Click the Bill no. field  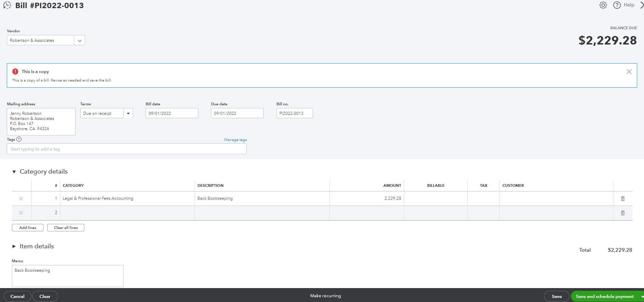(x=295, y=113)
